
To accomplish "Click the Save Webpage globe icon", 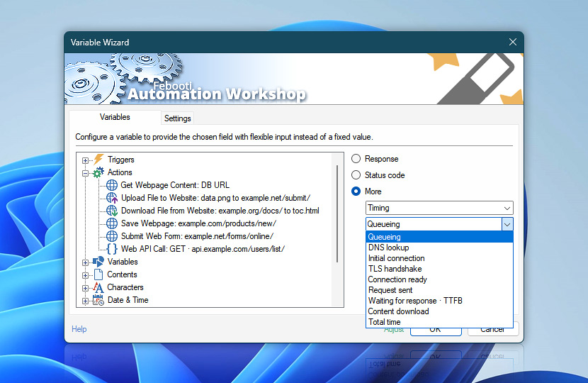I will (x=112, y=223).
